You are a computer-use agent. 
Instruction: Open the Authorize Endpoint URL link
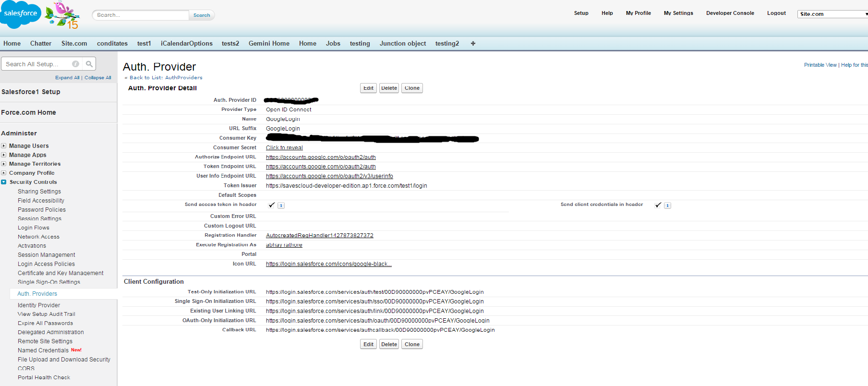321,157
